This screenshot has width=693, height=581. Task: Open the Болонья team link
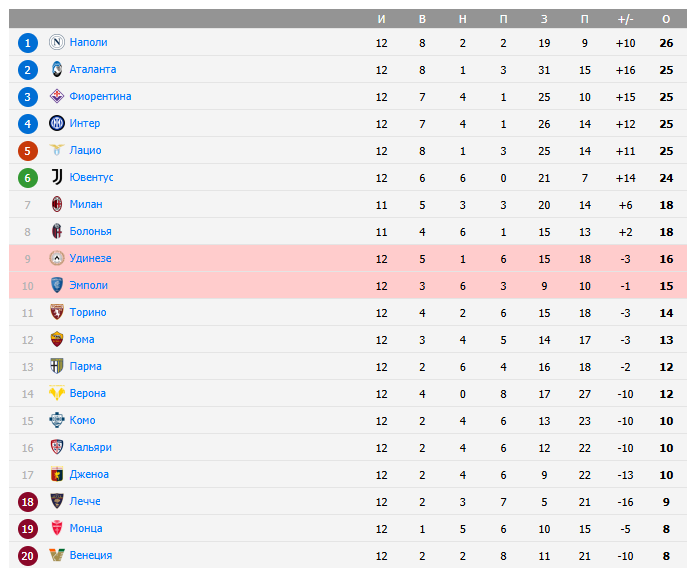tap(90, 231)
